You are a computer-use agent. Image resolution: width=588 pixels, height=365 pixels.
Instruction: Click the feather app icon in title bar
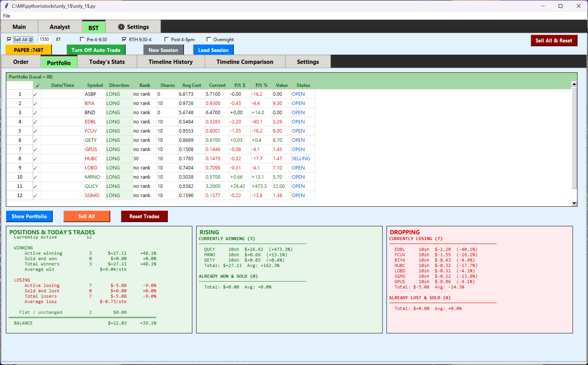(x=6, y=6)
